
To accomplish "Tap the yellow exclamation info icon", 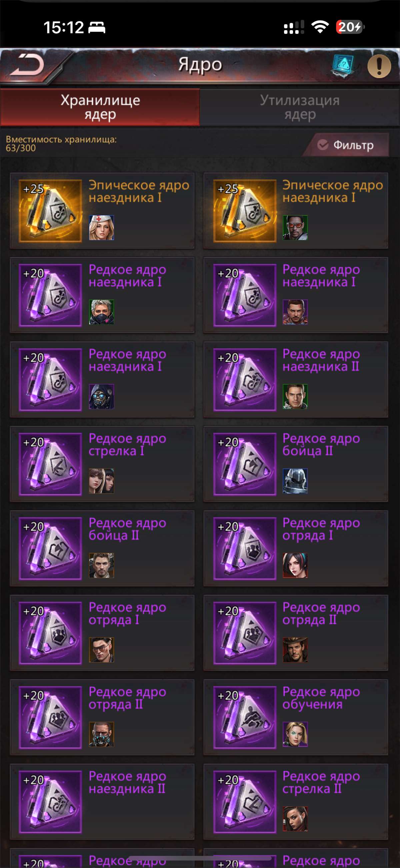I will point(379,66).
